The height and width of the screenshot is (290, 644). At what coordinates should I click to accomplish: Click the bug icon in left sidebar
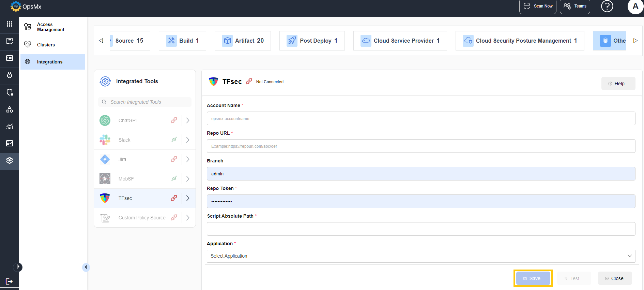pyautogui.click(x=10, y=75)
